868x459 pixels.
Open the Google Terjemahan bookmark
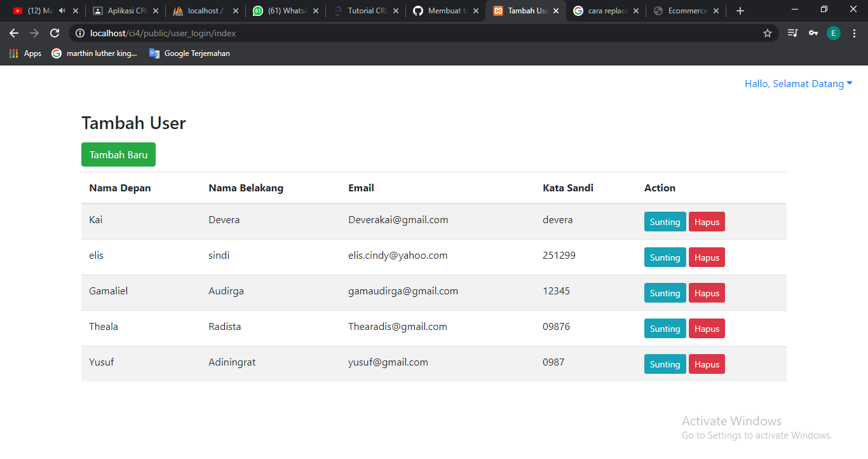[x=189, y=53]
